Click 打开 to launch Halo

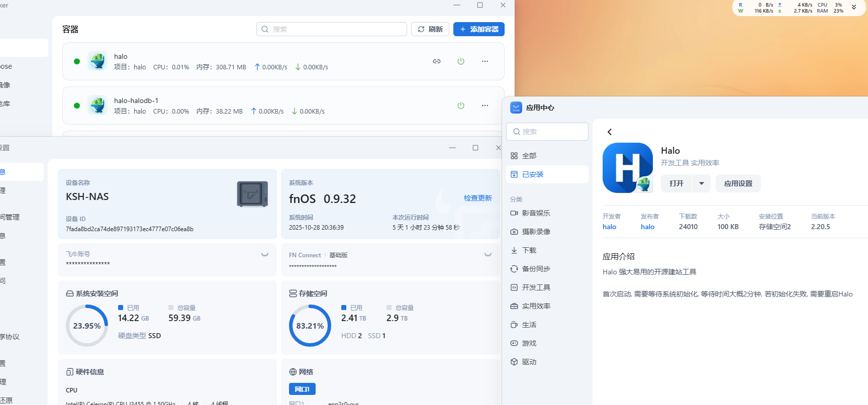[x=677, y=183]
